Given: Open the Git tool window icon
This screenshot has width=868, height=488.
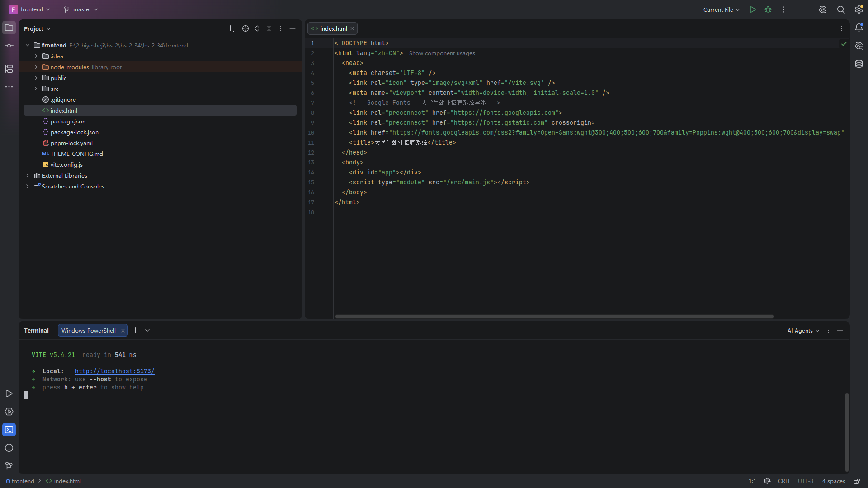Looking at the screenshot, I should tap(9, 466).
